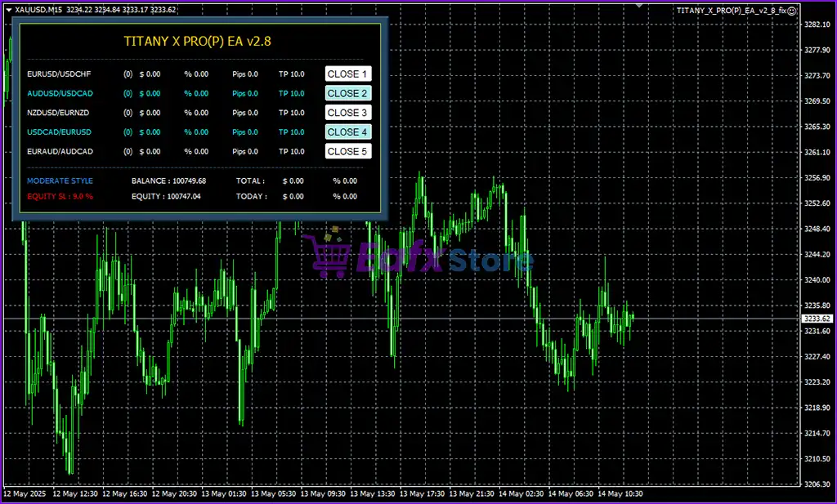This screenshot has width=837, height=504.
Task: Click Pips 0.0 in the USDCAD/EURUSD row
Action: coord(245,132)
